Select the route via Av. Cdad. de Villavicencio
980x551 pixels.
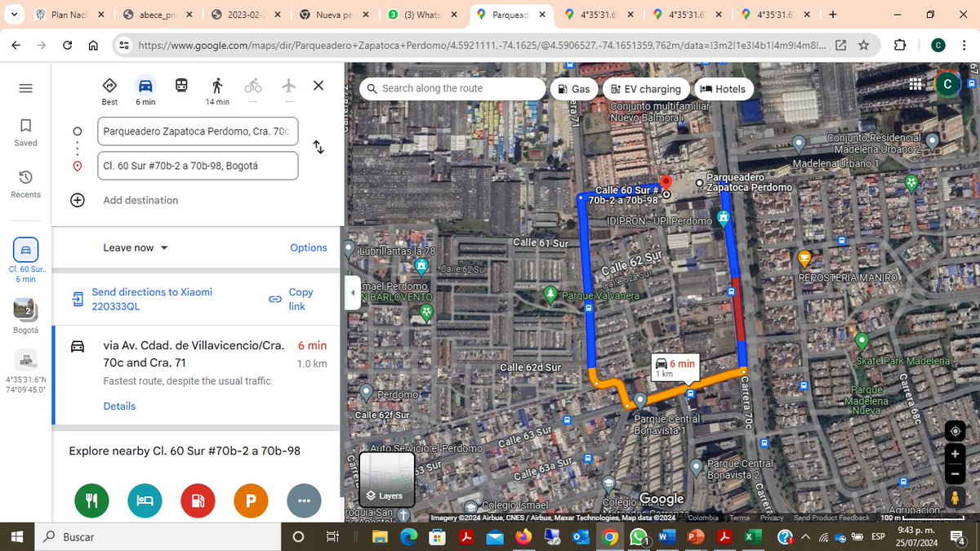coord(198,375)
